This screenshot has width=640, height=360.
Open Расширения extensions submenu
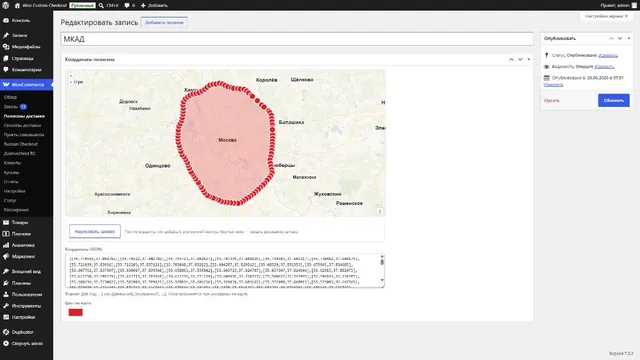tap(16, 210)
